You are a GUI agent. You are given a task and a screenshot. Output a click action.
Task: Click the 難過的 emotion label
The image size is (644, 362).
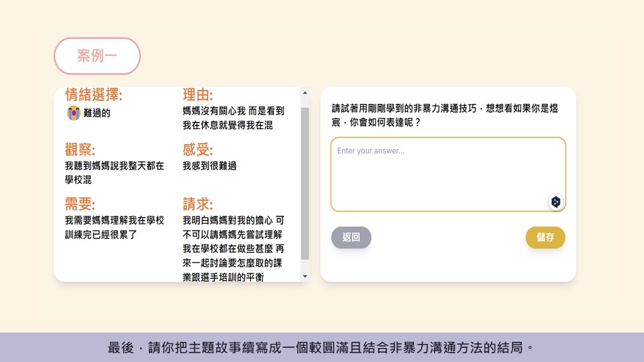point(97,113)
